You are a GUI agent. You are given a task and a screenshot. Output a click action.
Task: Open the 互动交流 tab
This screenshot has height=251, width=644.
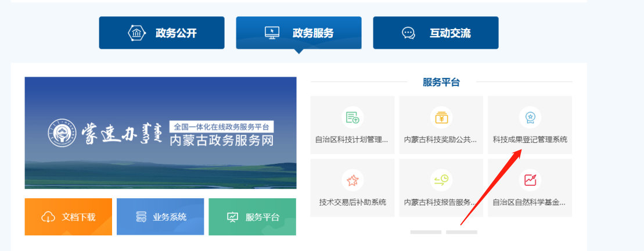(x=436, y=33)
